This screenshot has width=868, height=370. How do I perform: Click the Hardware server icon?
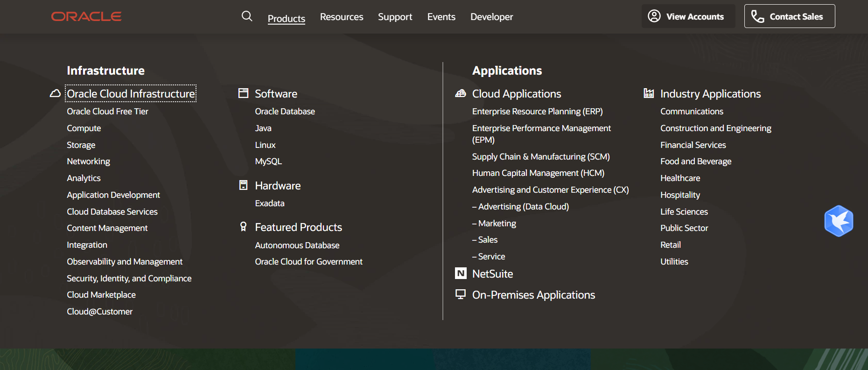(243, 185)
